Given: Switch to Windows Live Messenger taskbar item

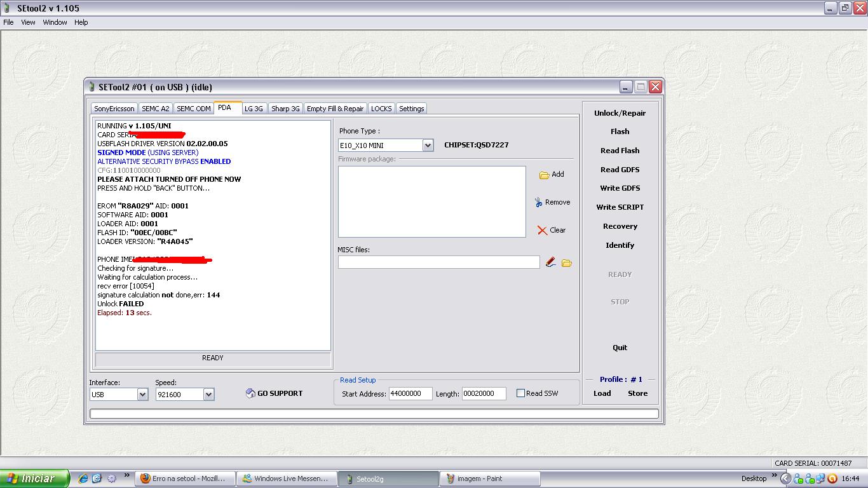Looking at the screenshot, I should click(x=286, y=479).
